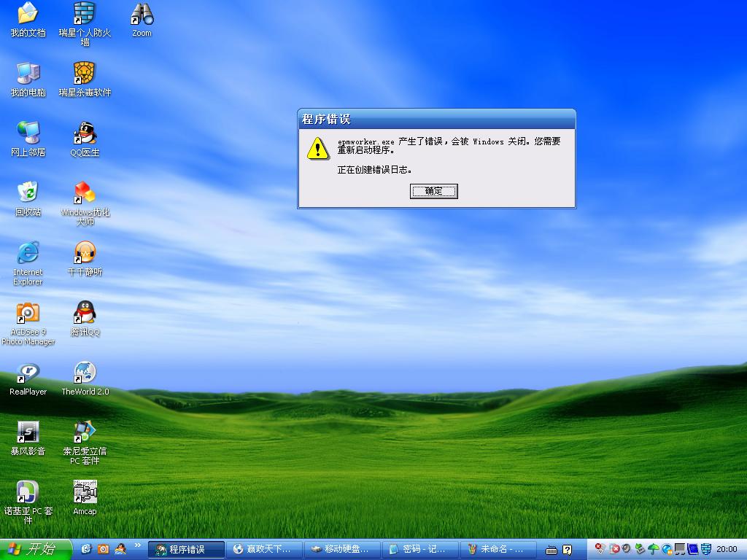Viewport: 747px width, 560px height.
Task: Select the Amcap desktop shortcut
Action: (85, 497)
